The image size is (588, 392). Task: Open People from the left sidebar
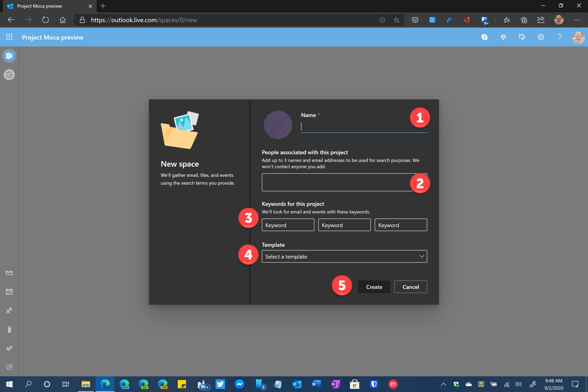point(9,310)
